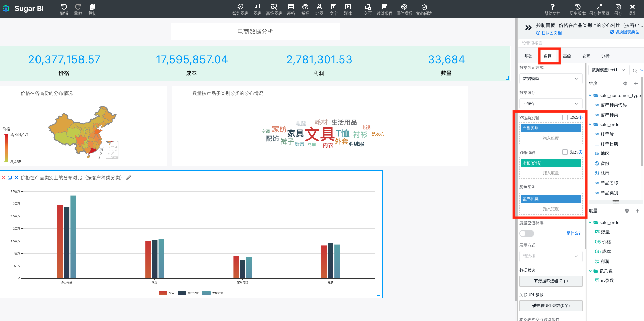Open the chart (图表) toolbar icon
The width and height of the screenshot is (644, 321).
(257, 7)
